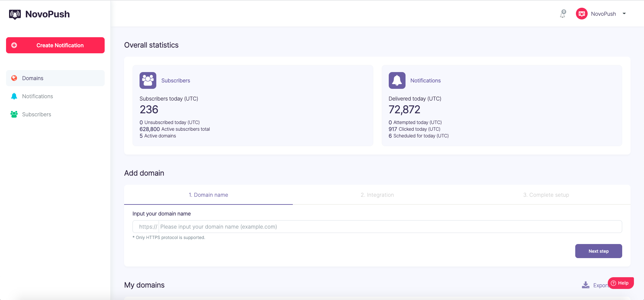Click '6 Scheduled for today (UTC)' text
Image resolution: width=644 pixels, height=300 pixels.
click(x=419, y=136)
